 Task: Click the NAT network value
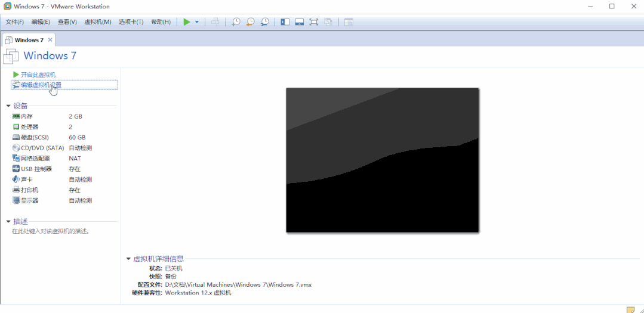pyautogui.click(x=75, y=159)
